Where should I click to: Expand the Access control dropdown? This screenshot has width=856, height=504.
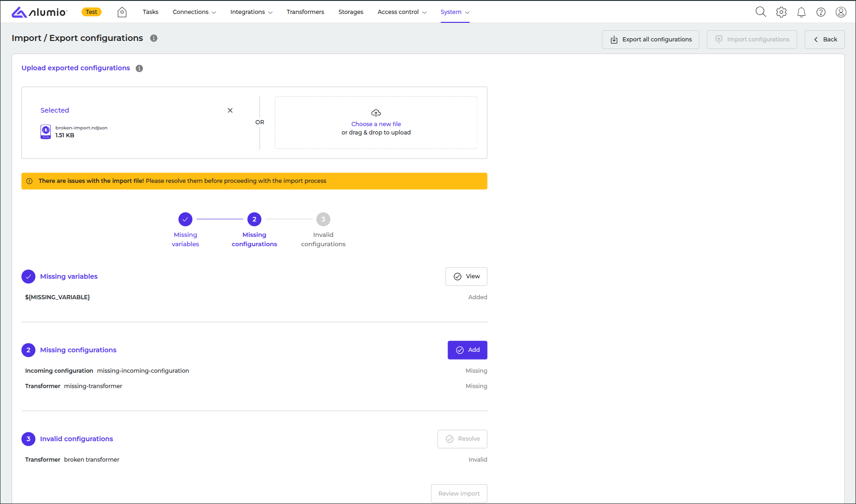tap(401, 12)
